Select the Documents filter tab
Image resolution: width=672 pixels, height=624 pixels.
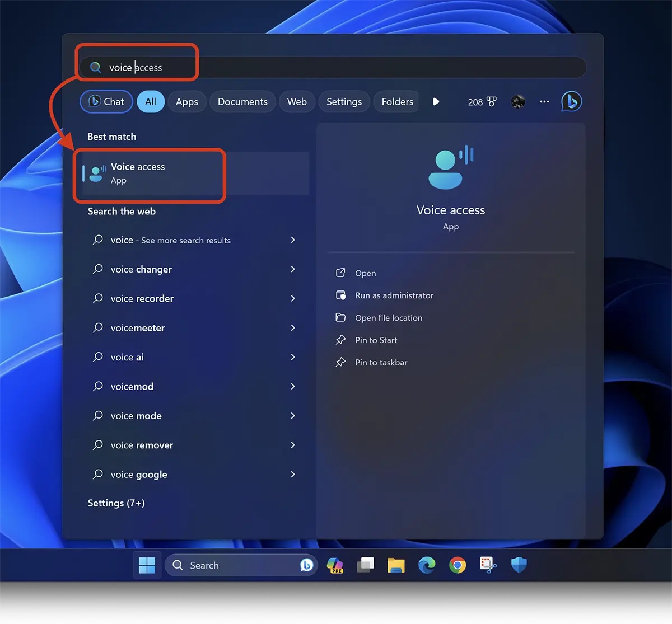coord(242,102)
